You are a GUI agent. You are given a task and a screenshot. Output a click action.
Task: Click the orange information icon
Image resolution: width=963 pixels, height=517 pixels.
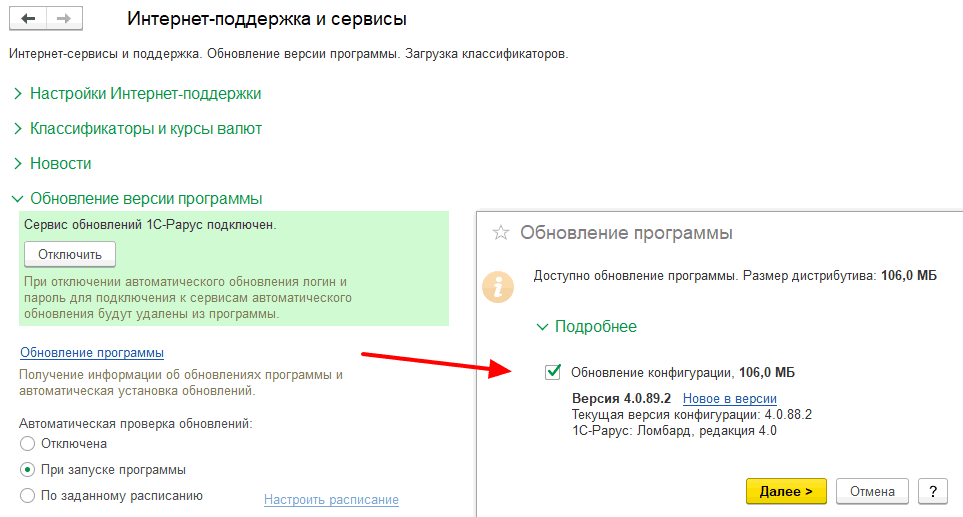click(497, 287)
